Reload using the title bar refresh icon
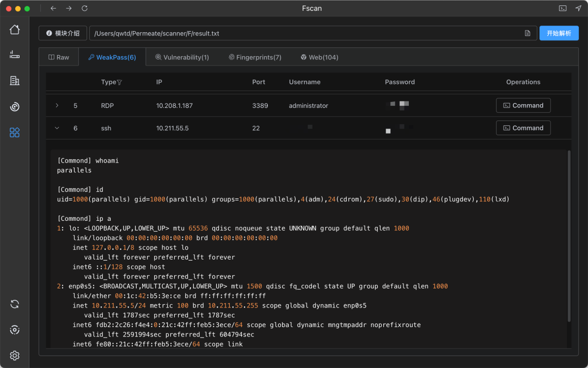The image size is (588, 368). (85, 8)
